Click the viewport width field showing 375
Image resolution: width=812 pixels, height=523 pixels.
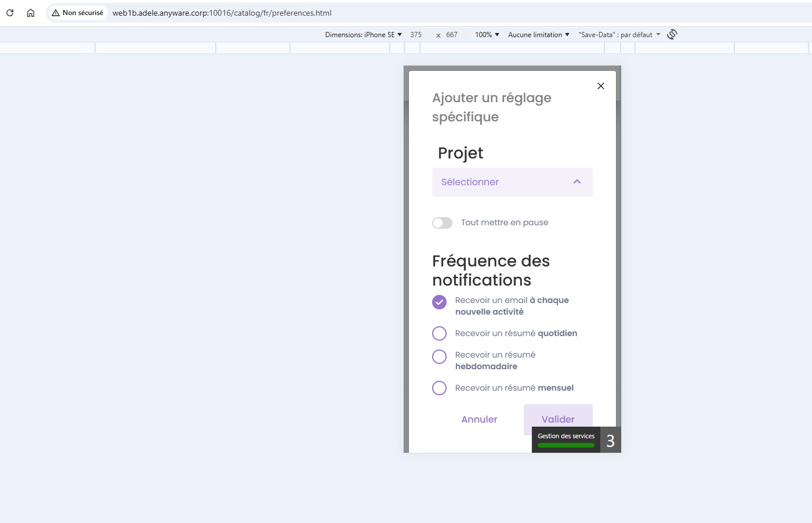coord(416,35)
